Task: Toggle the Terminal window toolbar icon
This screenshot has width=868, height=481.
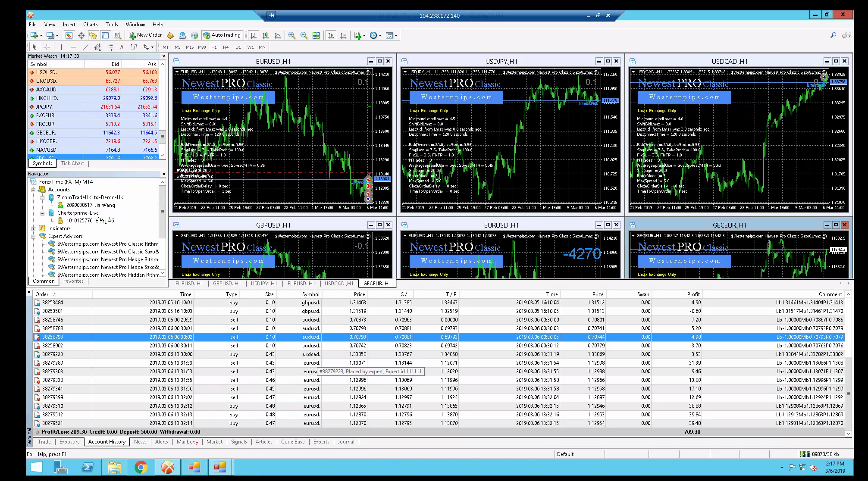Action: pyautogui.click(x=105, y=35)
